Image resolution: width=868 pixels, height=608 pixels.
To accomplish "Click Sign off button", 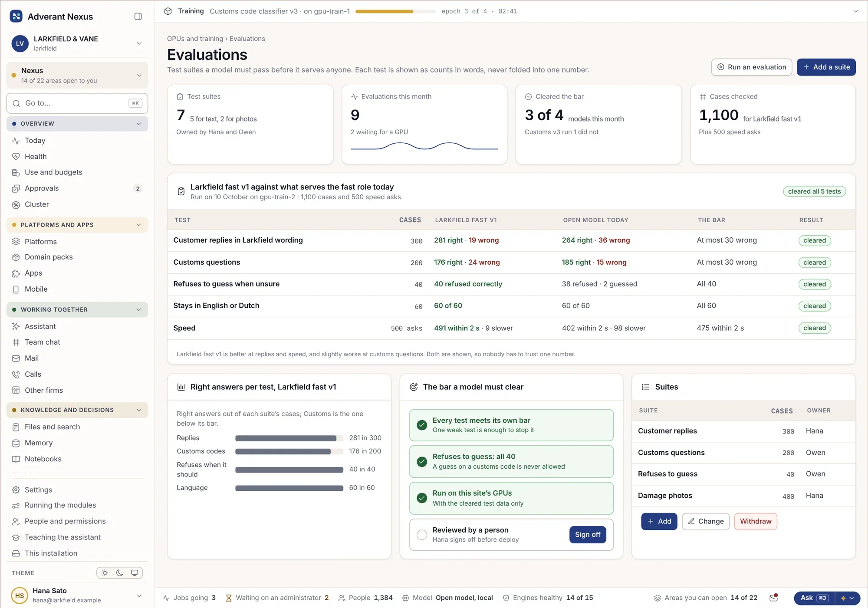I will [588, 535].
